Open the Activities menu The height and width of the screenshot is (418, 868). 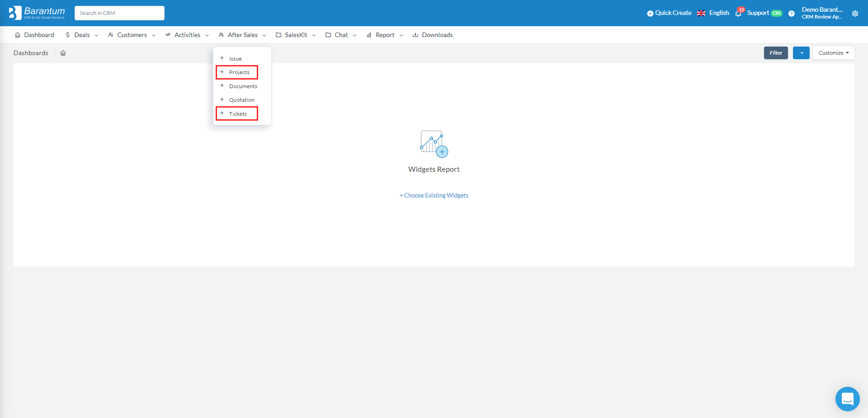pyautogui.click(x=187, y=35)
